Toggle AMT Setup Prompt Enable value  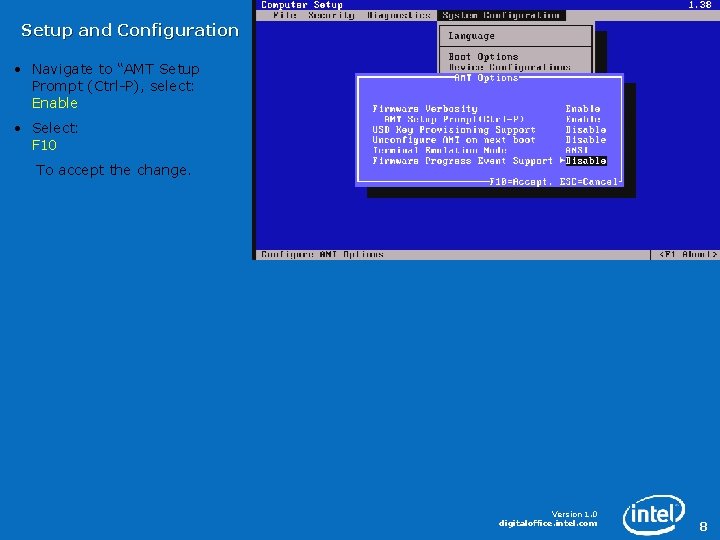[583, 119]
